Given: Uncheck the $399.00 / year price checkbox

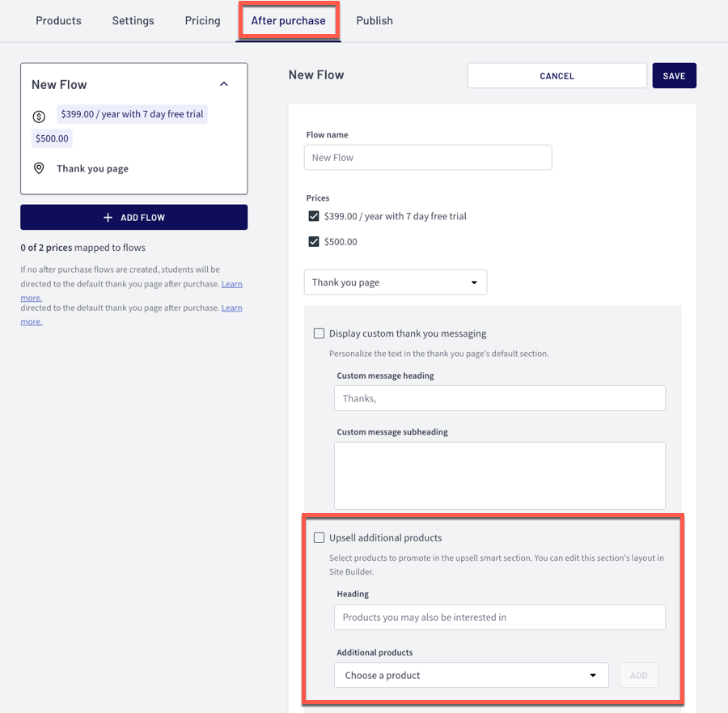Looking at the screenshot, I should 314,216.
